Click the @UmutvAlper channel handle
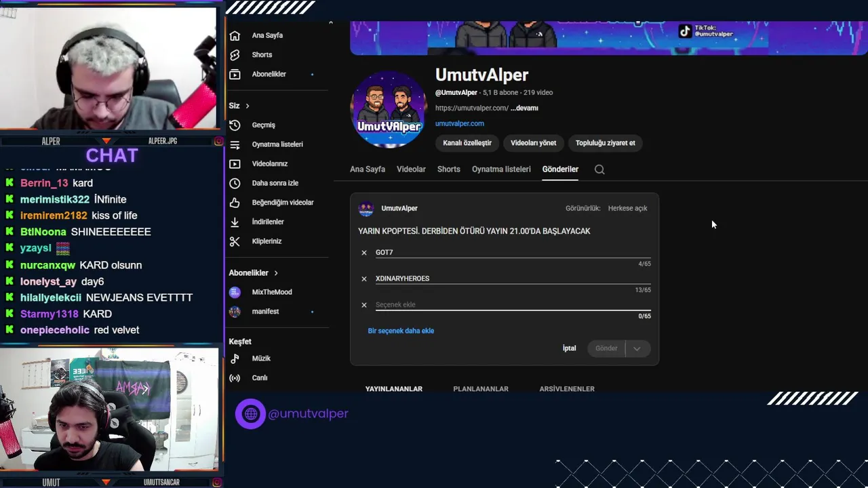Screen dimensions: 868x488 pos(456,93)
